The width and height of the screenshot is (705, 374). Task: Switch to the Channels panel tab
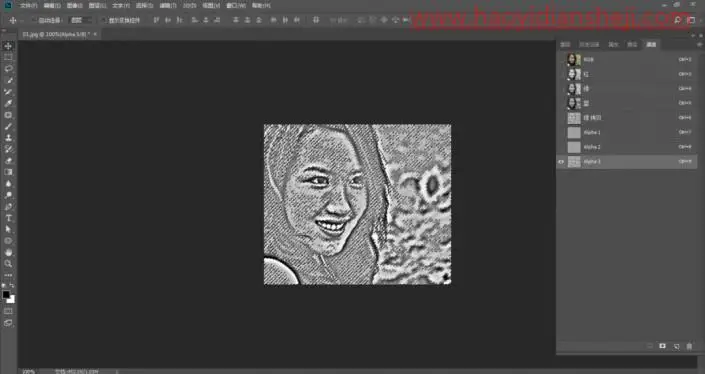pyautogui.click(x=651, y=45)
